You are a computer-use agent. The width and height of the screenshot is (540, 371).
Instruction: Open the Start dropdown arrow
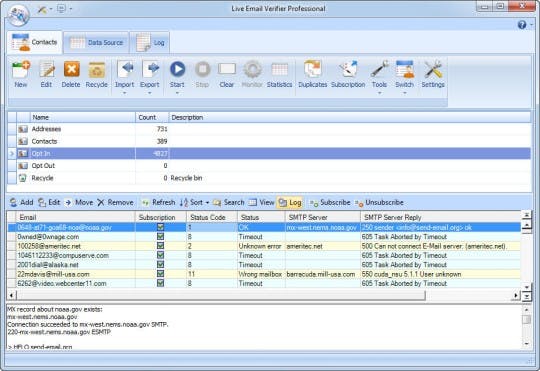[177, 93]
